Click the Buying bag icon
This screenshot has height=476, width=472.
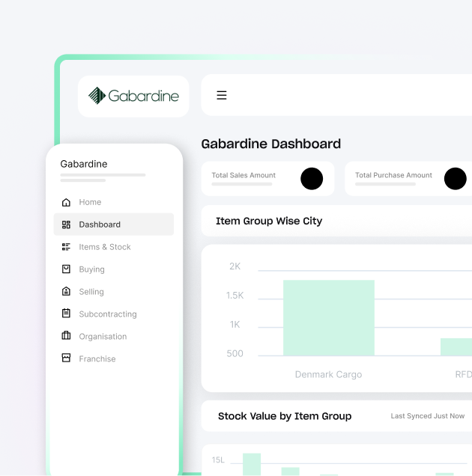pyautogui.click(x=66, y=269)
